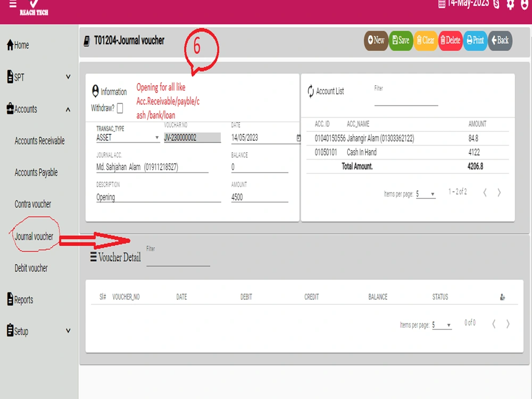Viewport: 532px width, 399px height.
Task: Open Contra voucher page
Action: coord(32,204)
